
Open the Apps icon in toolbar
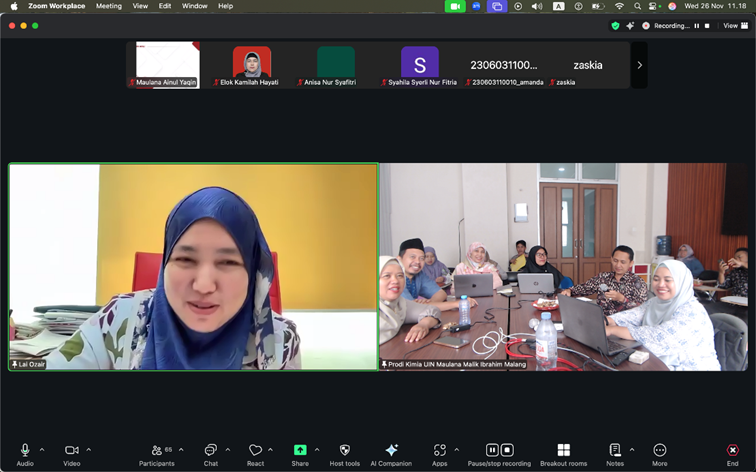coord(439,450)
